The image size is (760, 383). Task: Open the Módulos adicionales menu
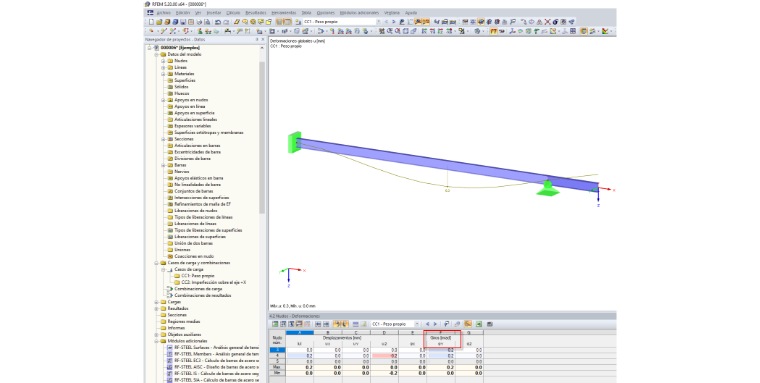(x=359, y=13)
